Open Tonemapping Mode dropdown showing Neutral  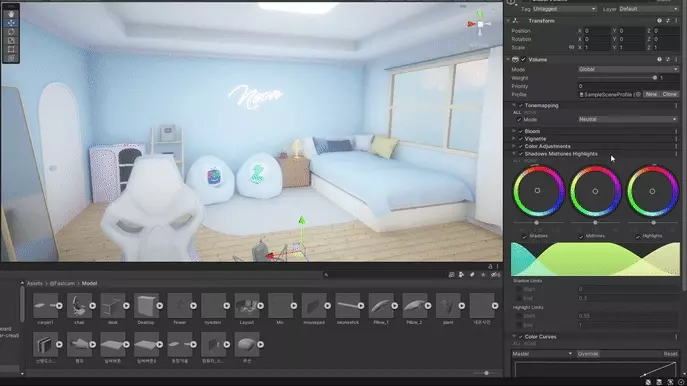pyautogui.click(x=628, y=119)
